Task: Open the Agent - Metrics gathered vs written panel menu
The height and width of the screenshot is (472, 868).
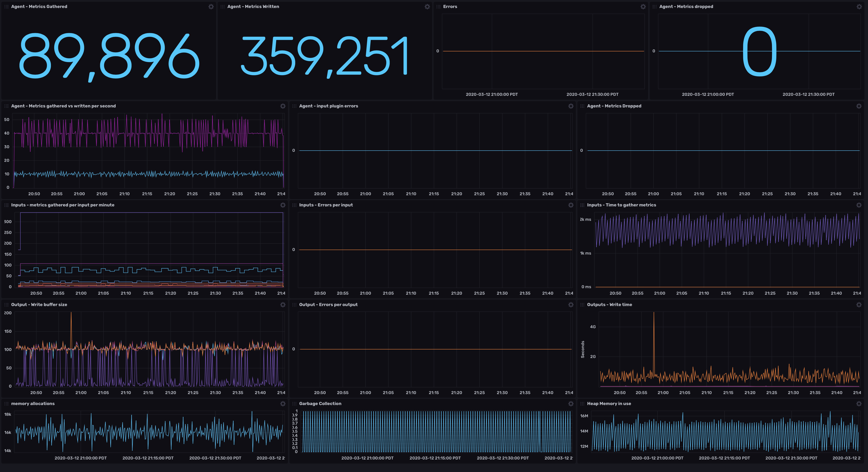Action: tap(283, 106)
